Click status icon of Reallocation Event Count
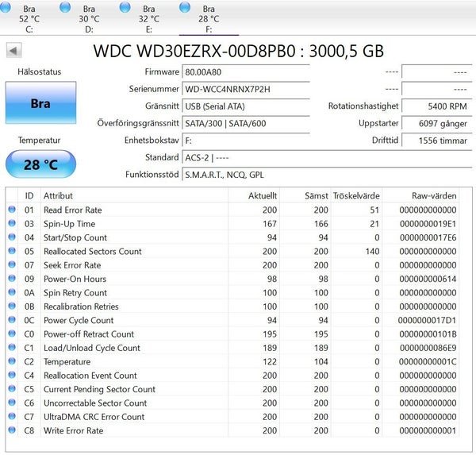 tap(12, 375)
